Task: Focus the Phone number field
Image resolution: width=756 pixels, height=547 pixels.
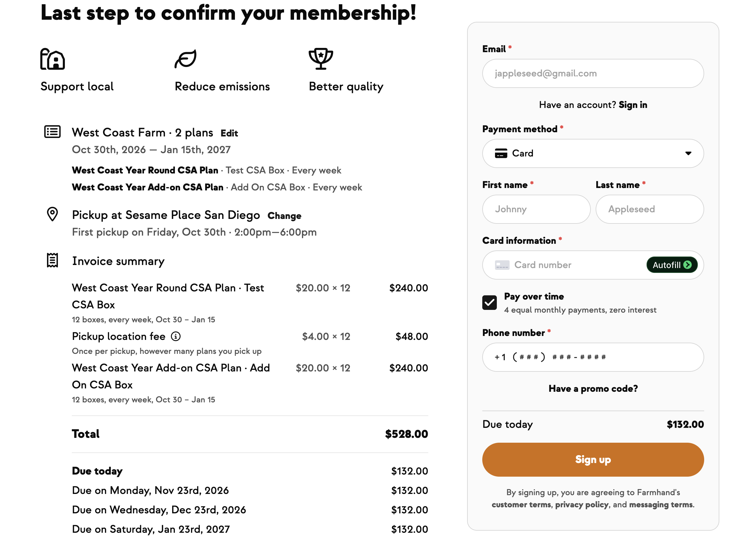Action: [593, 357]
